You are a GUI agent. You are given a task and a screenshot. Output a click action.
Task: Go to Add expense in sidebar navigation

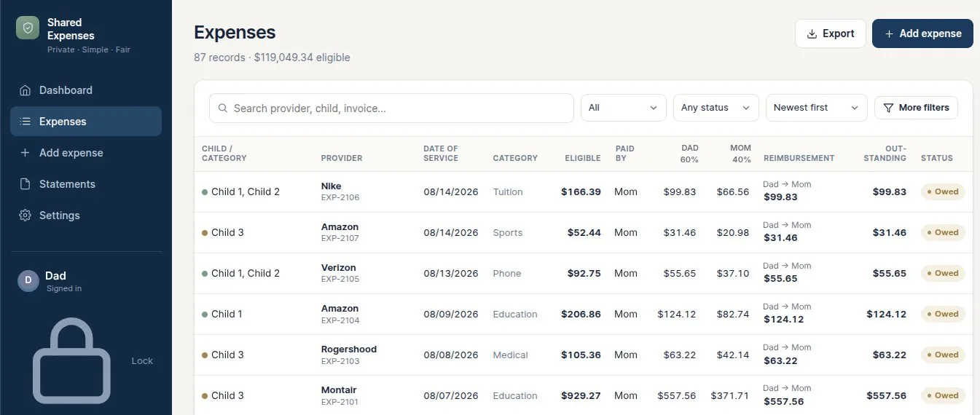[86, 153]
